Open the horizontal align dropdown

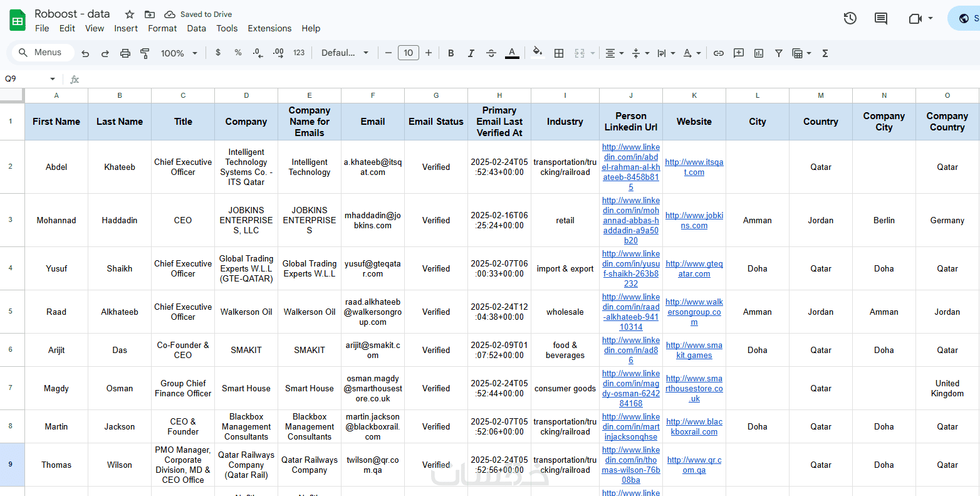coord(614,53)
